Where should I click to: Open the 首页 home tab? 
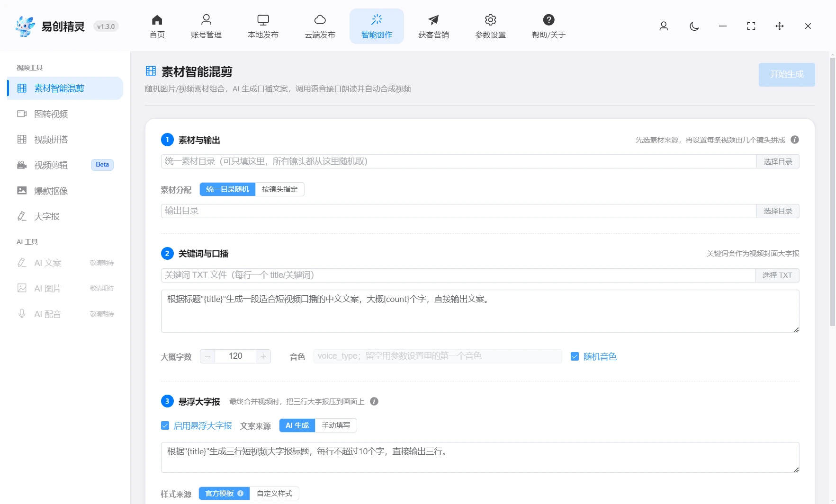pyautogui.click(x=157, y=27)
